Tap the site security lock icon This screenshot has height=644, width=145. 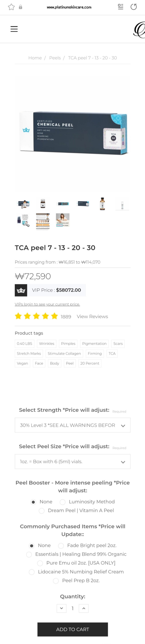click(x=20, y=7)
